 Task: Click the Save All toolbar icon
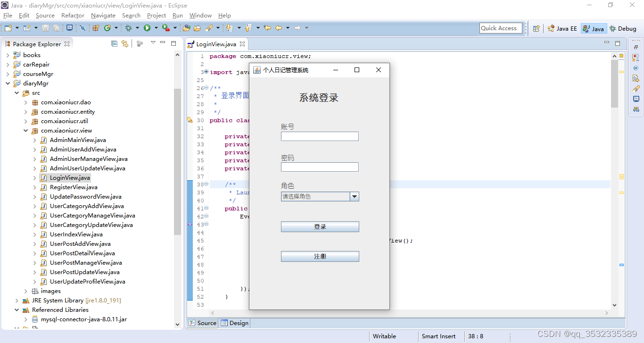[56, 28]
